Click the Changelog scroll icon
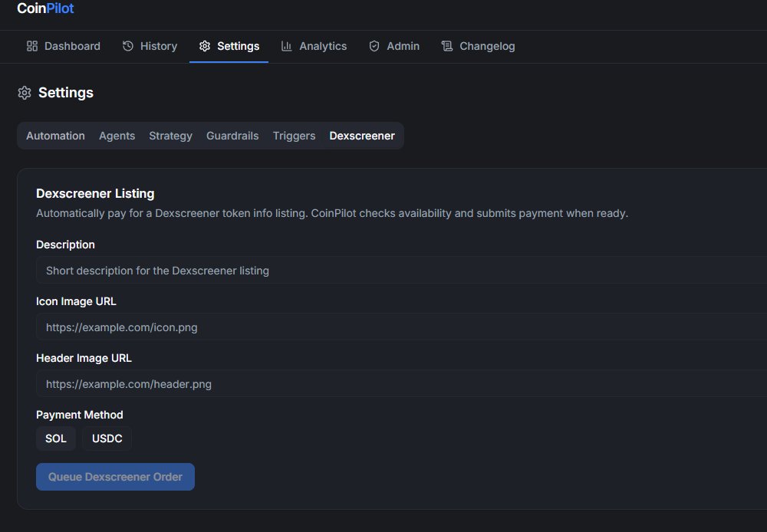Image resolution: width=767 pixels, height=532 pixels. [x=446, y=46]
